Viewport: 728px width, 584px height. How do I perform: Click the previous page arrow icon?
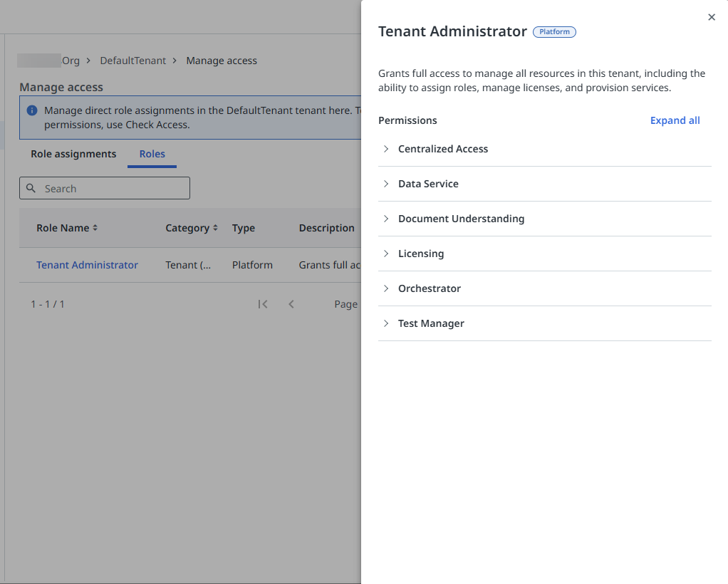click(291, 304)
